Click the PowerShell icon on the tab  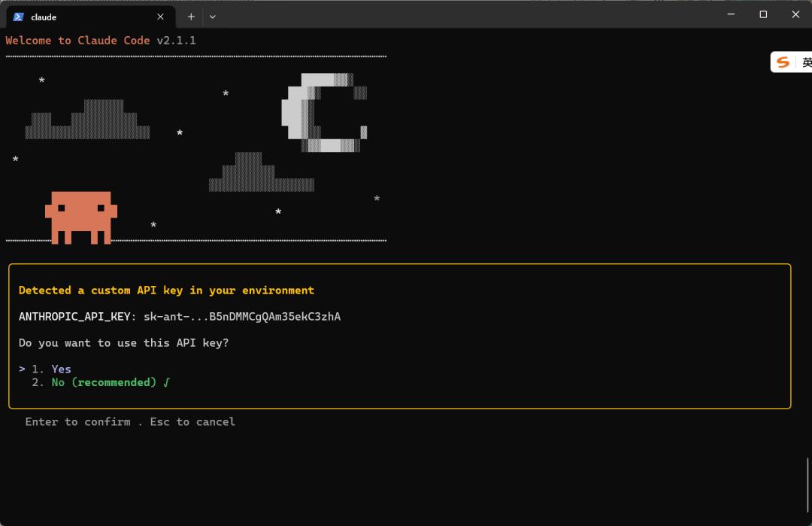(x=19, y=17)
